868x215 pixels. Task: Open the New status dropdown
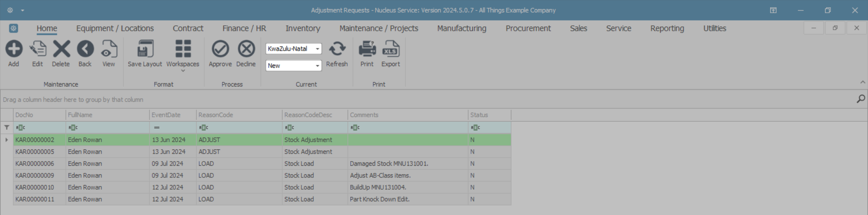(x=317, y=66)
